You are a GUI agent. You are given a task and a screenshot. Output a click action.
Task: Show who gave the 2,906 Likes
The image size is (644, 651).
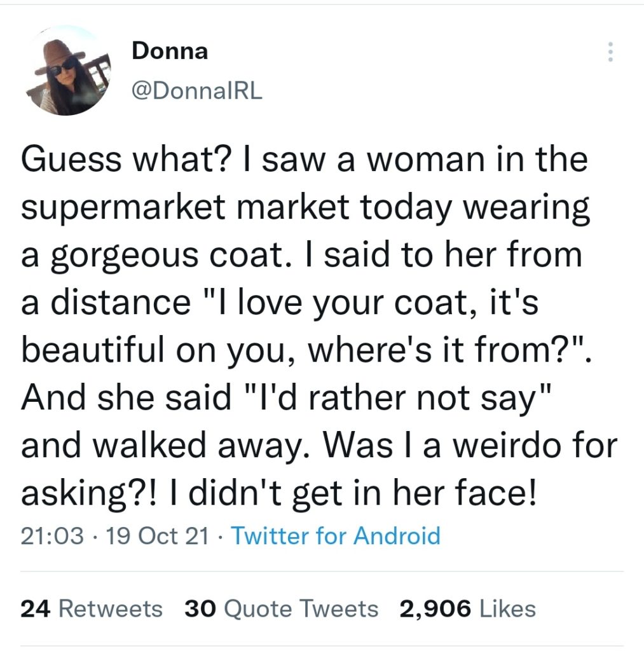pyautogui.click(x=467, y=609)
